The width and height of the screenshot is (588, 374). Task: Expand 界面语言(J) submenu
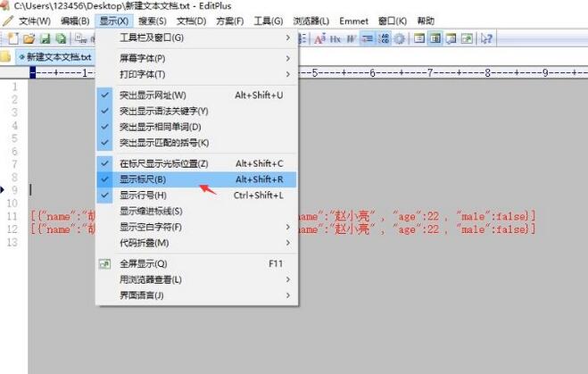coord(197,295)
